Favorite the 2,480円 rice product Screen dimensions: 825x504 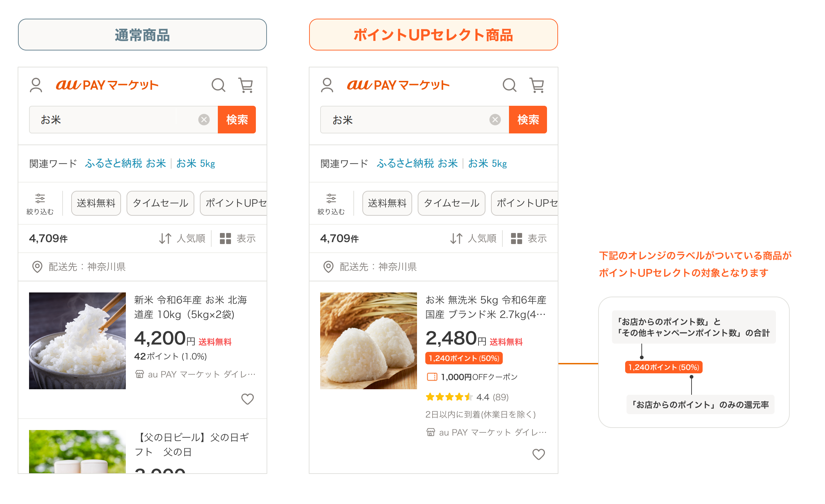point(538,454)
